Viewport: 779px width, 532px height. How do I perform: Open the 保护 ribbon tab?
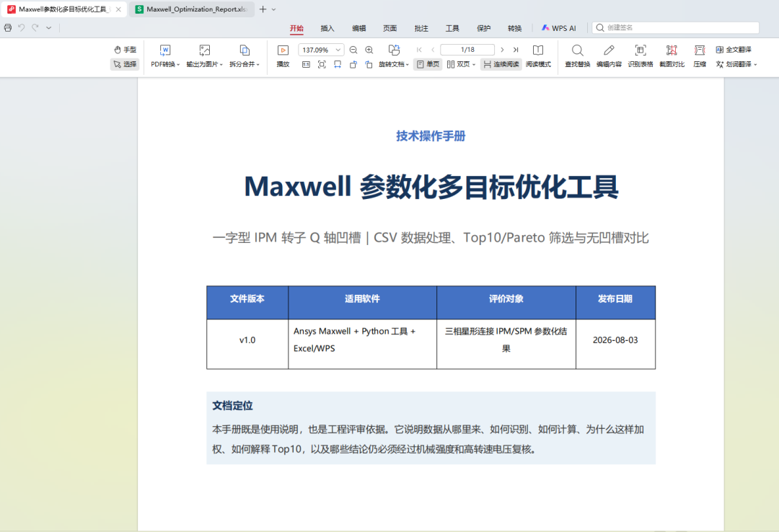pos(483,28)
